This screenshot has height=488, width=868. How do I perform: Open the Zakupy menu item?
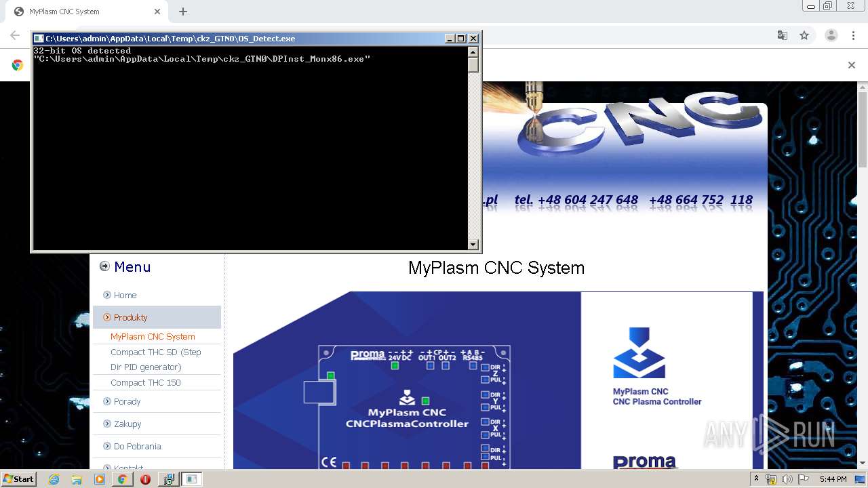point(127,424)
